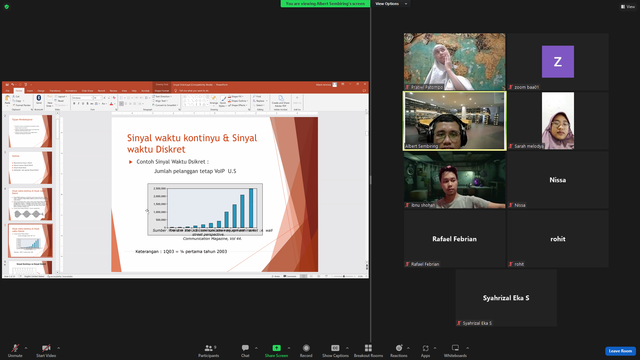Click the PowerPoint zoom slider in status bar
The image size is (640, 360).
tap(344, 276)
